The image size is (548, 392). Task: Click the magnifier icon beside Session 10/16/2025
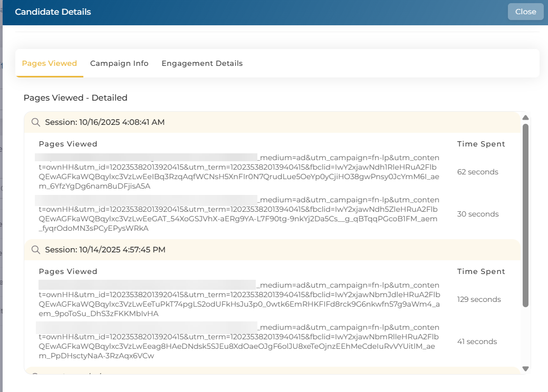36,122
